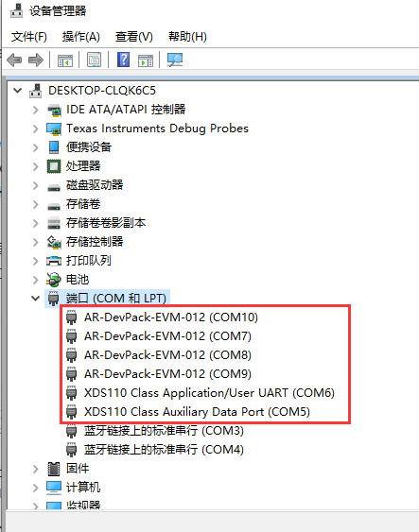Screen dimensions: 419x532
Task: Click the Texas Instruments Debug Probes icon
Action: pyautogui.click(x=54, y=129)
